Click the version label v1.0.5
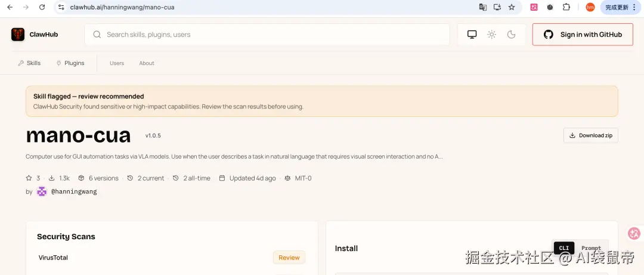644x275 pixels. coord(153,135)
